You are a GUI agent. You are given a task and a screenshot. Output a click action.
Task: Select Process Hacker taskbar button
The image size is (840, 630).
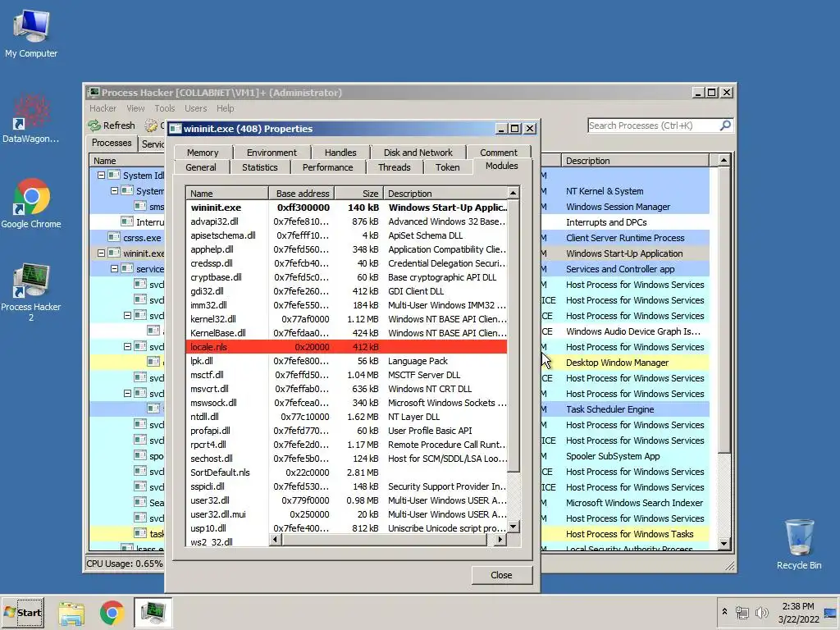(153, 612)
